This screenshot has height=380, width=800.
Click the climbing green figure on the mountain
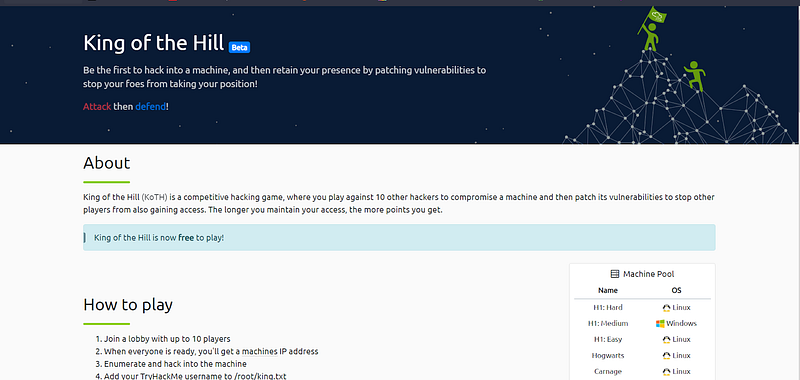tap(694, 76)
